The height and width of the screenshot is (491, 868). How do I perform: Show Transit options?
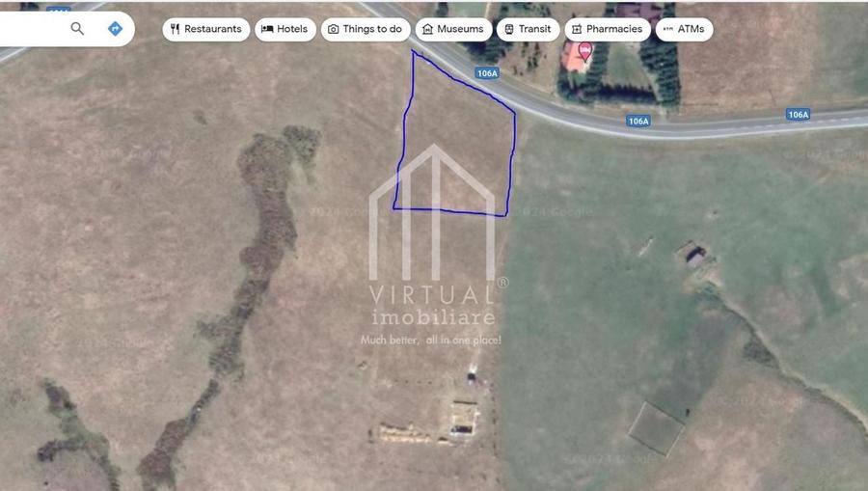click(x=529, y=29)
